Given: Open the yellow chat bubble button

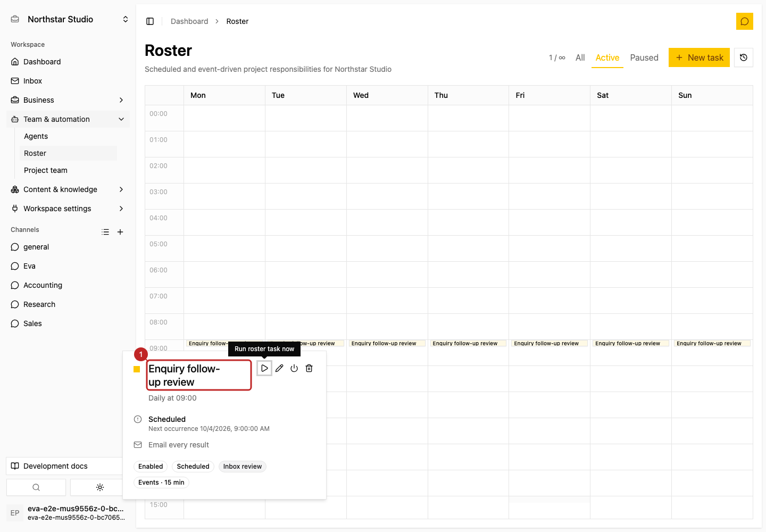Looking at the screenshot, I should point(745,21).
